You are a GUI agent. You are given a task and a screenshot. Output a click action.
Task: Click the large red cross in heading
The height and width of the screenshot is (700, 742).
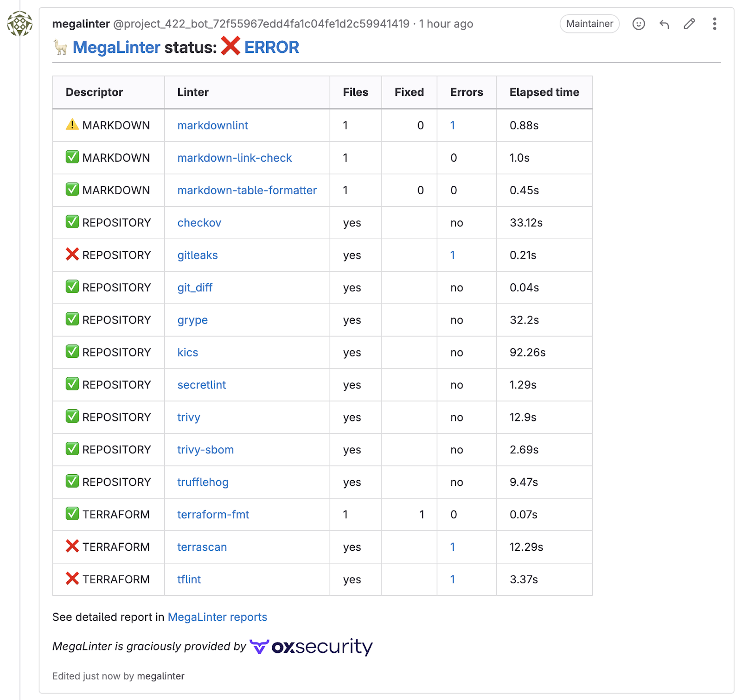[230, 46]
